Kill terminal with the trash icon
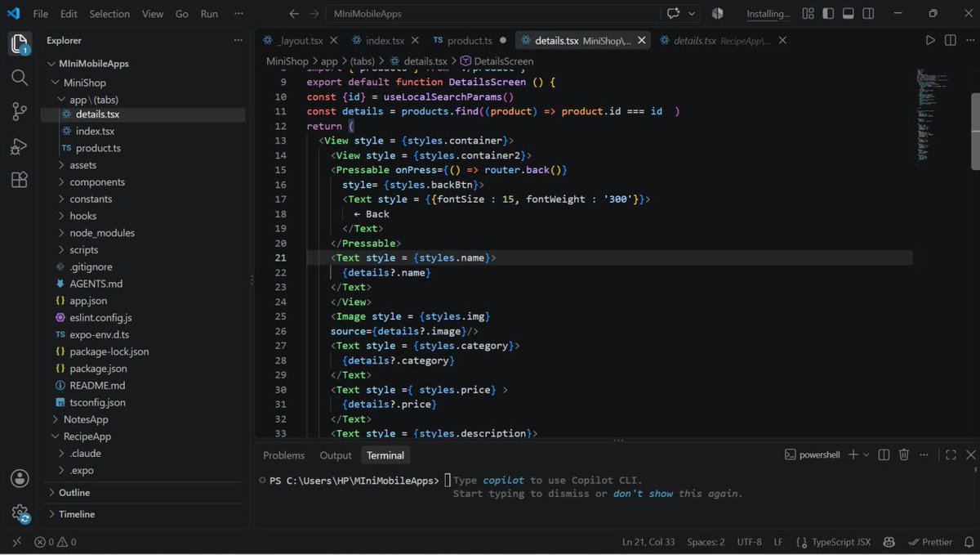 coord(904,454)
